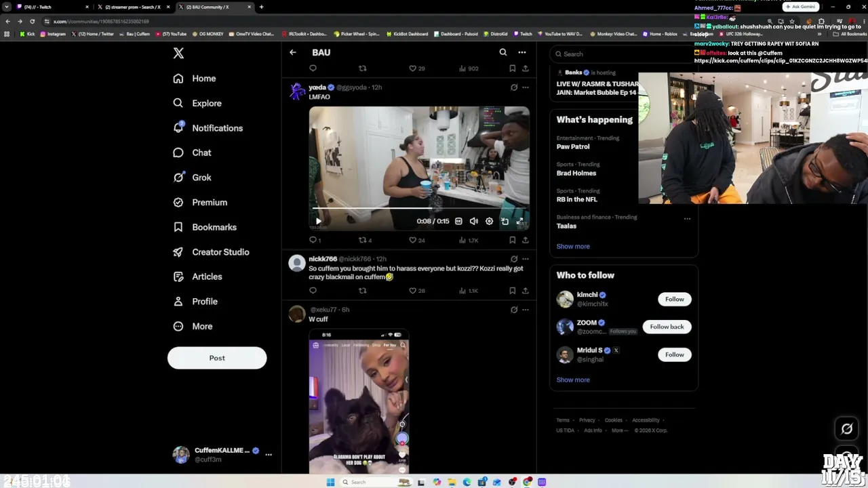Open Creator Studio
This screenshot has width=868, height=488.
[x=211, y=252]
